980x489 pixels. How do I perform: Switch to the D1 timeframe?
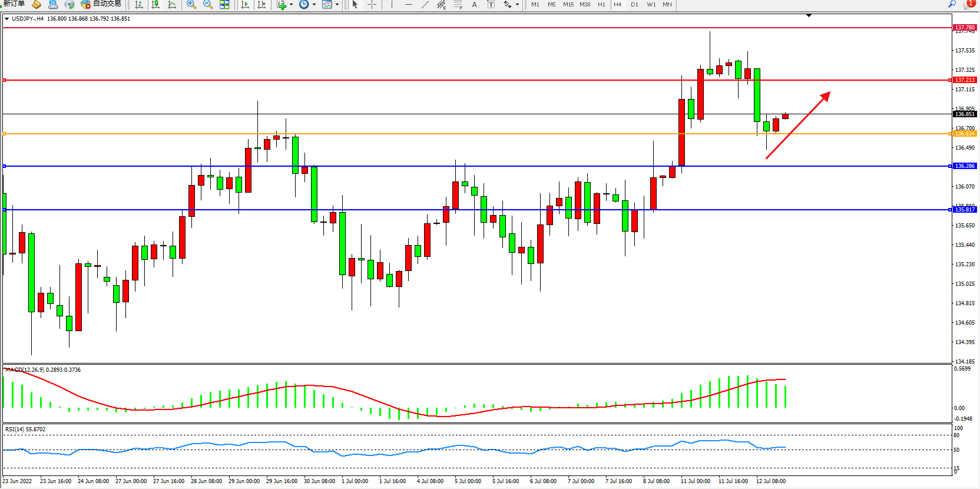tap(634, 5)
